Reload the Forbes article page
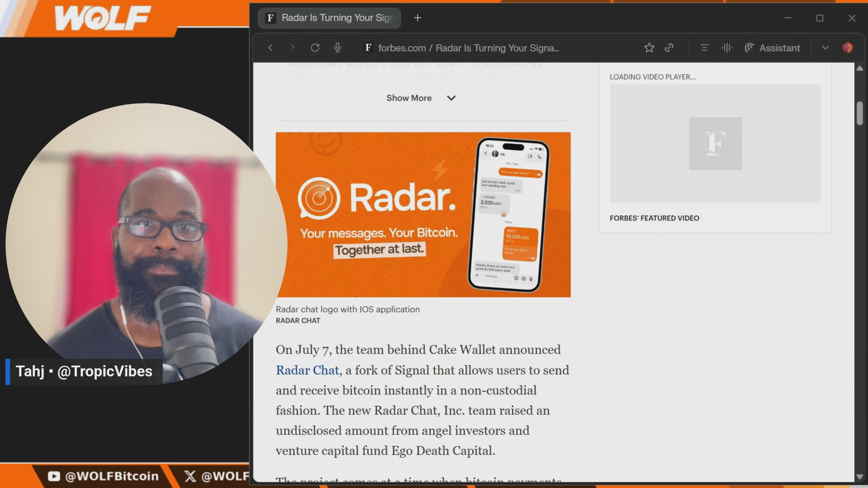 pos(315,48)
